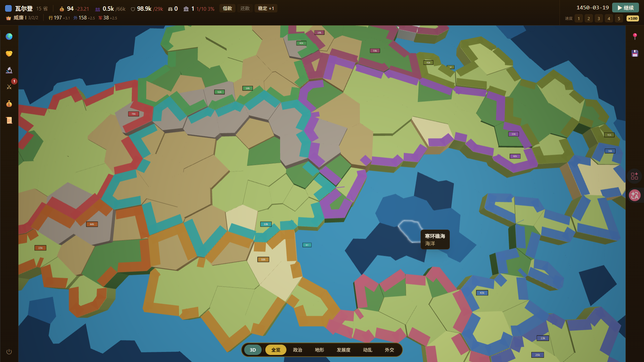Switch to the 地形 map mode
The image size is (644, 362).
319,350
